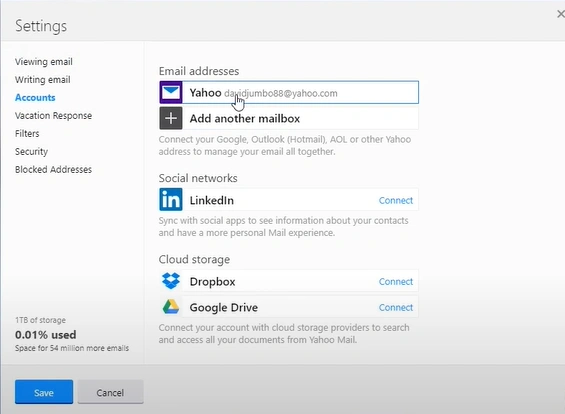Click the Cancel button
The height and width of the screenshot is (414, 565).
pos(110,392)
